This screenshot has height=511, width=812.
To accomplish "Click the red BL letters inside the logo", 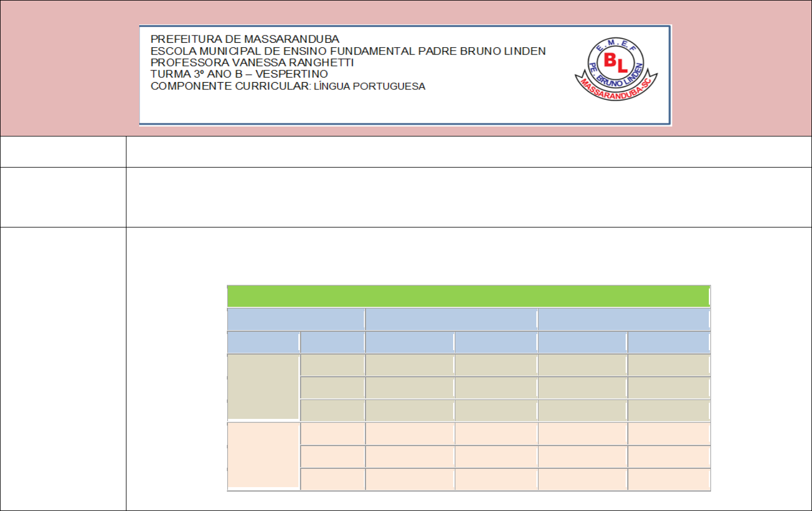I will (x=615, y=62).
